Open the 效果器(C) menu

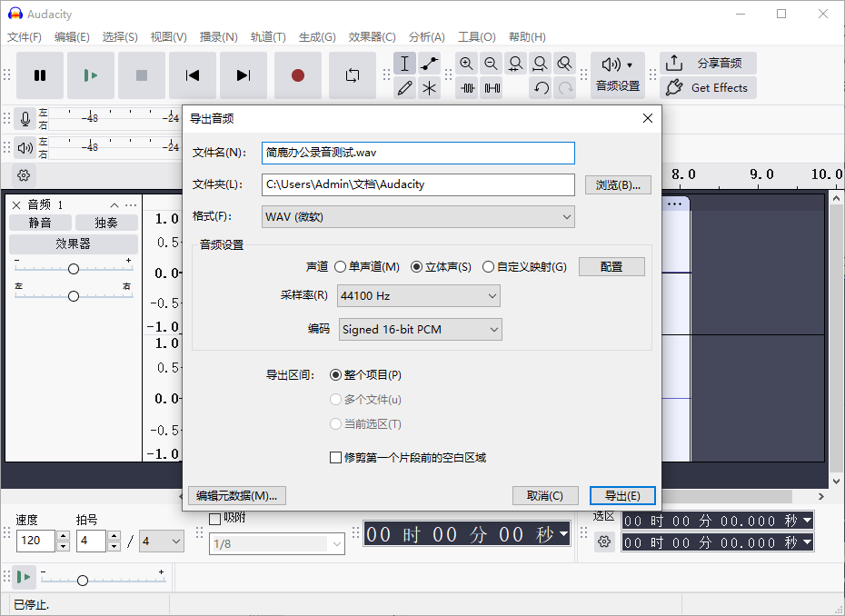[371, 36]
